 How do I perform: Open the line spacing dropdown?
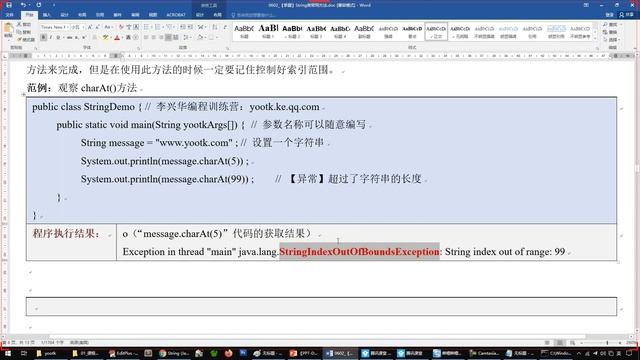click(x=187, y=38)
